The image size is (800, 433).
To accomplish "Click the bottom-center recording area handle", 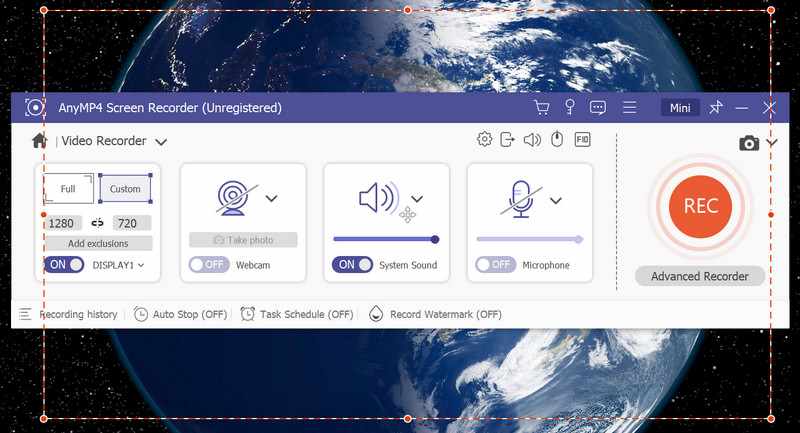I will [x=407, y=419].
